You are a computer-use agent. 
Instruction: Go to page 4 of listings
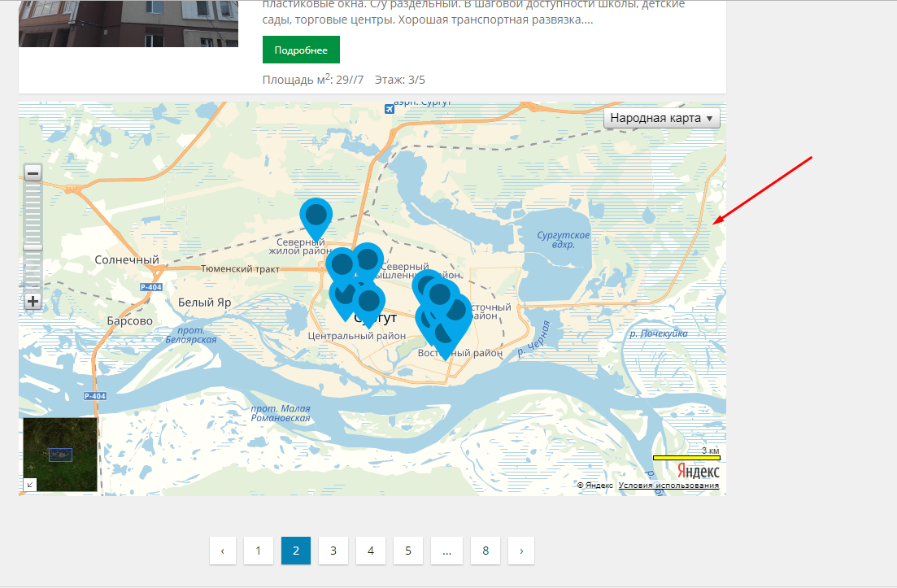[371, 551]
